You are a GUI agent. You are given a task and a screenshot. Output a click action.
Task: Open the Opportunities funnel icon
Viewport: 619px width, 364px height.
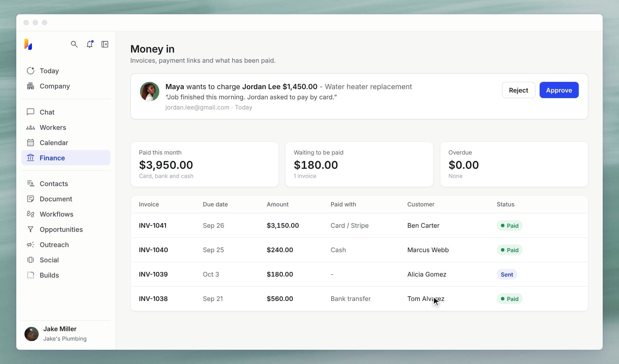[31, 229]
